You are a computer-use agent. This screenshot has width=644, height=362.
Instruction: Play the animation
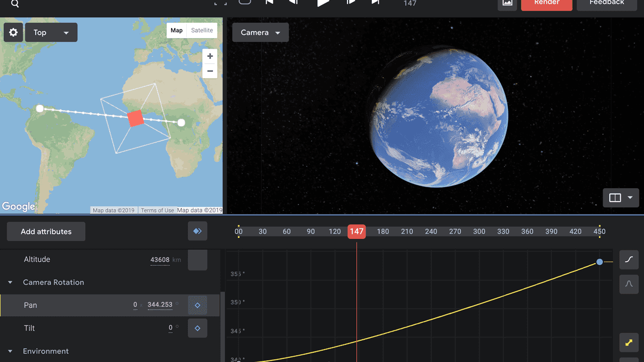point(323,3)
